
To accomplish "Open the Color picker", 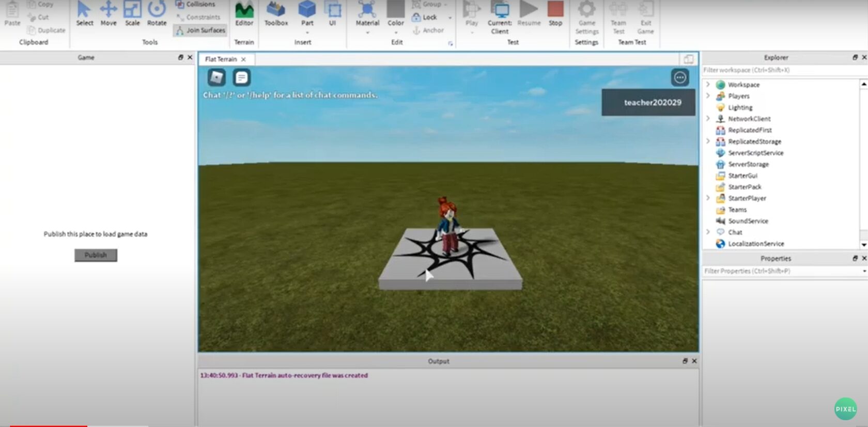I will point(396,14).
